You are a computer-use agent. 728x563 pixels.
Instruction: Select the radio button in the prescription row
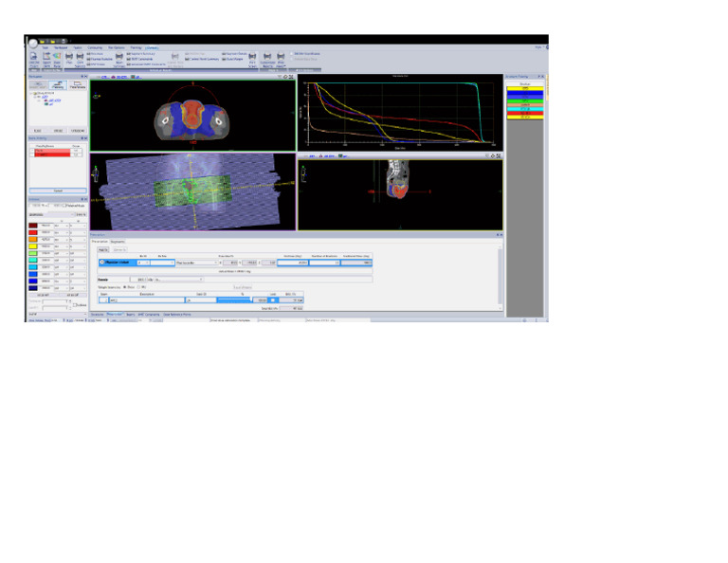(x=101, y=263)
